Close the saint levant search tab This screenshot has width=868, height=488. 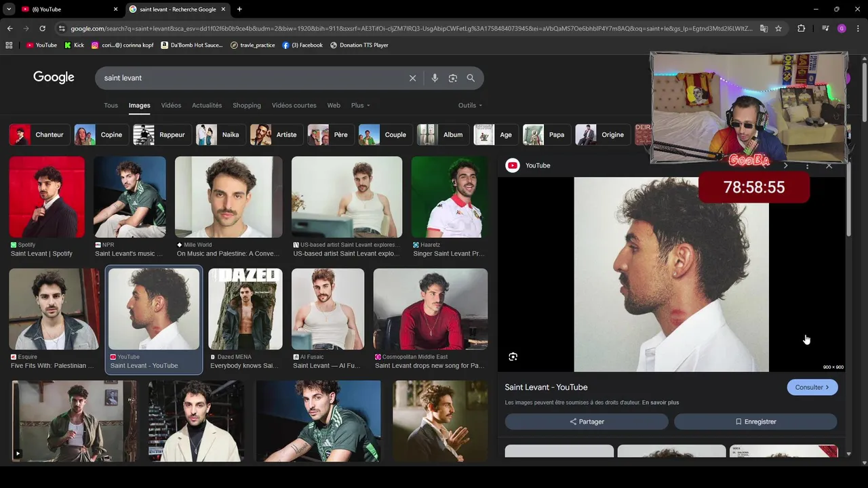click(223, 9)
